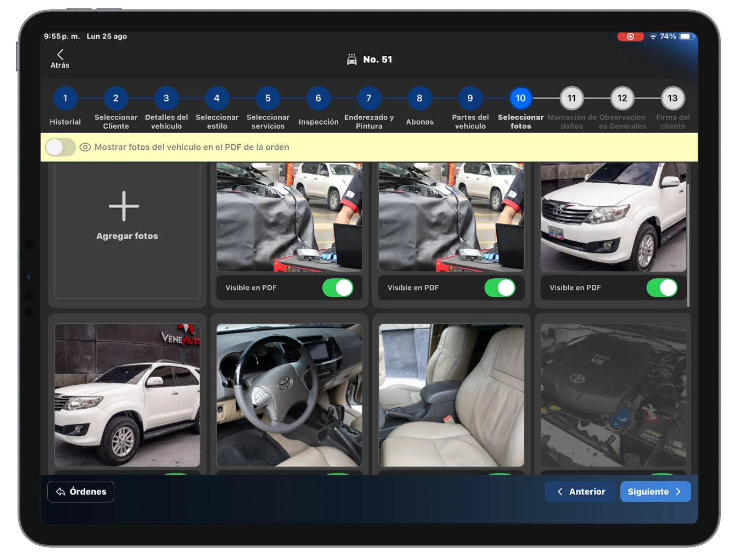Viewport: 737px width, 560px height.
Task: Jump to step 13 Firma del cliente
Action: tap(673, 98)
